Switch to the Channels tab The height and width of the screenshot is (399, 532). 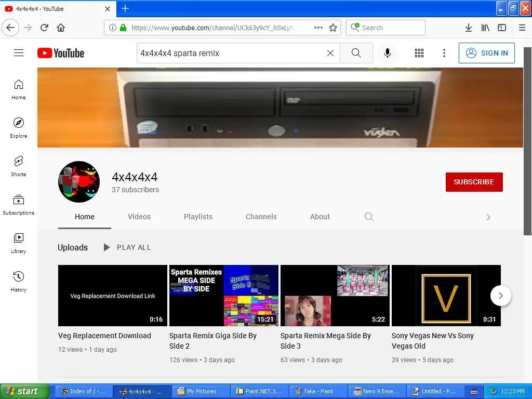261,217
